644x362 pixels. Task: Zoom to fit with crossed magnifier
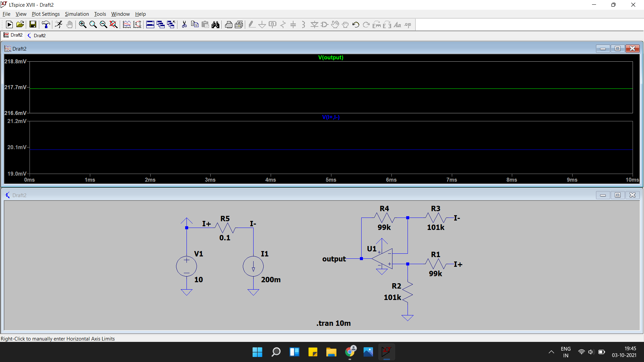click(114, 24)
